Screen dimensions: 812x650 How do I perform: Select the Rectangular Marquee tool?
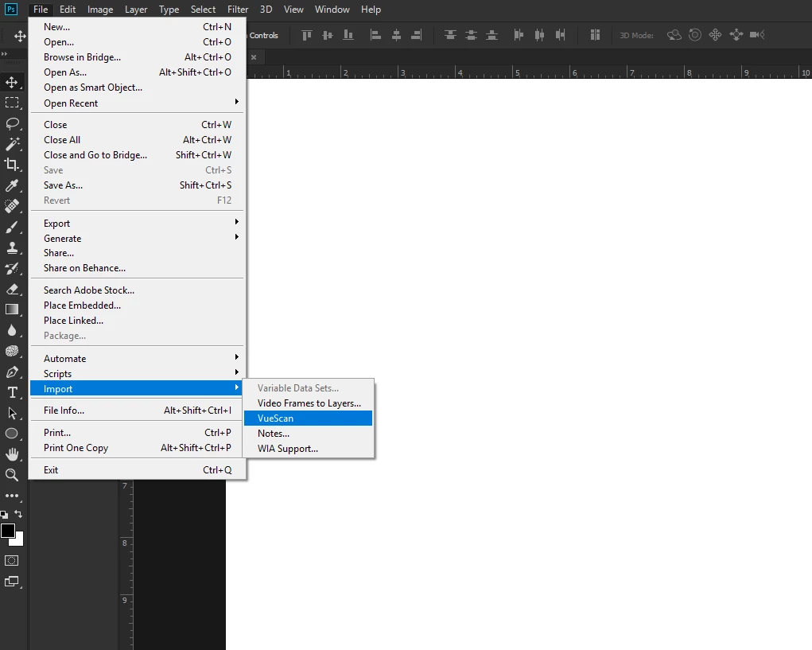11,103
